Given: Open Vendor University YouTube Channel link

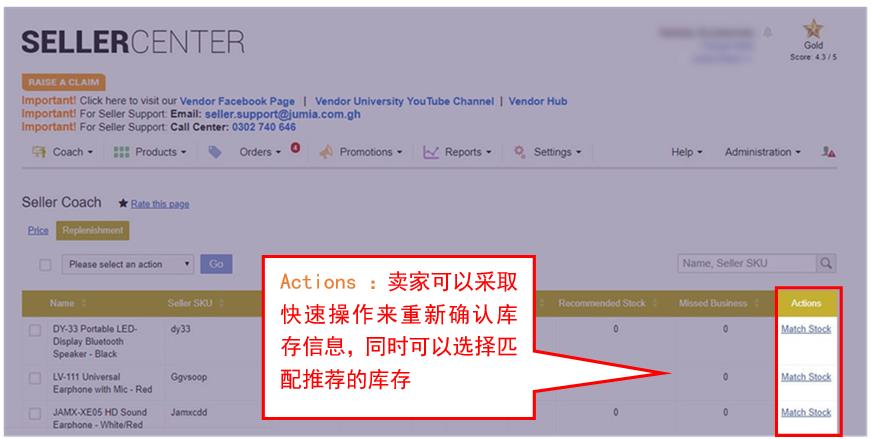Looking at the screenshot, I should click(404, 101).
